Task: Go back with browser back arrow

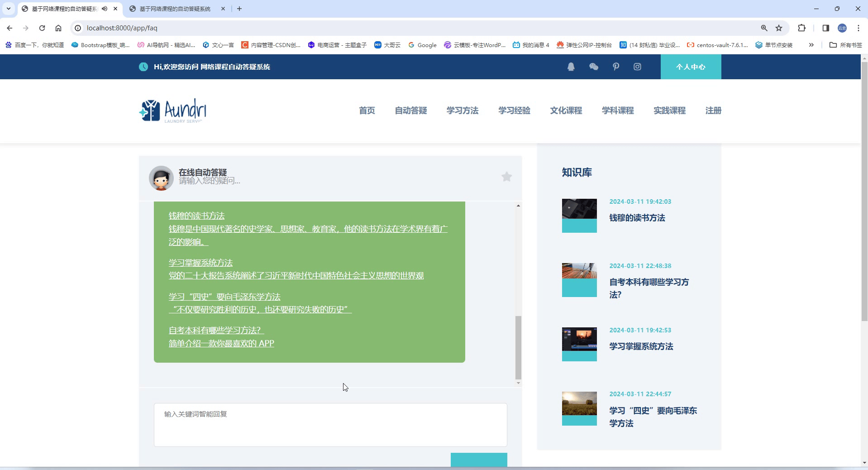Action: click(10, 28)
